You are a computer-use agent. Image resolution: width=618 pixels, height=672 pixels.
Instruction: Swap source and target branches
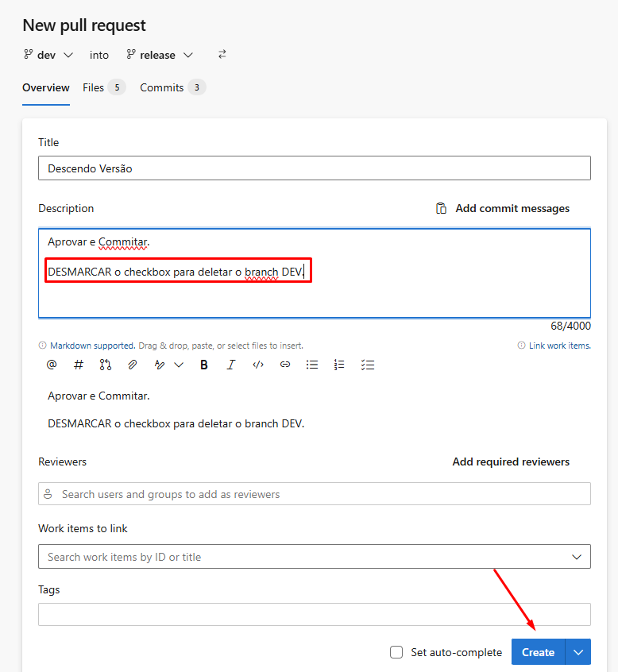[222, 55]
